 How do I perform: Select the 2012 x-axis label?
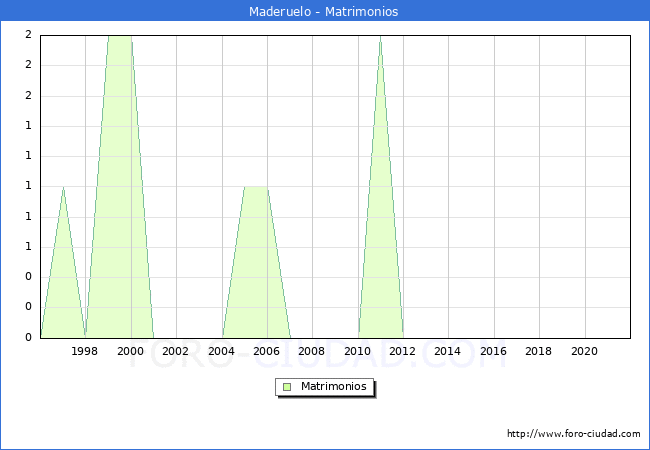403,351
